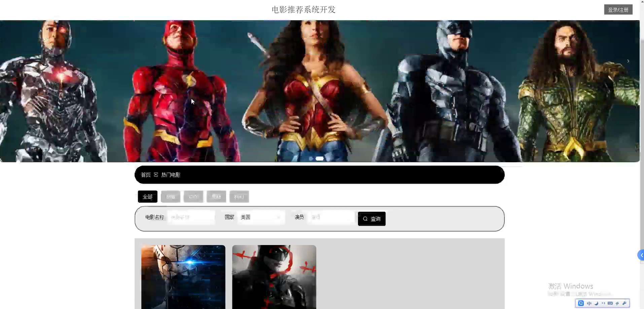Click the IME skin icon beside the wrench
Viewport: 644px width, 309px height.
617,303
